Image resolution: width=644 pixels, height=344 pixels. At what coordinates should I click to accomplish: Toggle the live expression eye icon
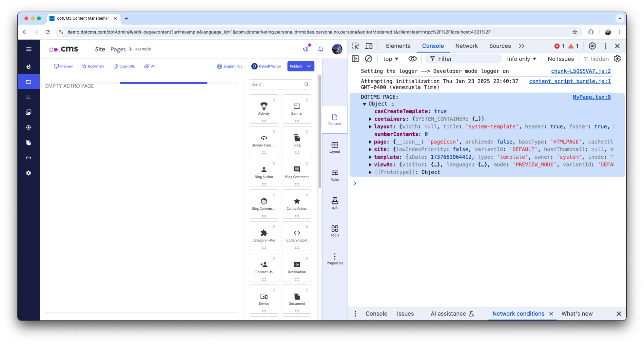[x=412, y=59]
